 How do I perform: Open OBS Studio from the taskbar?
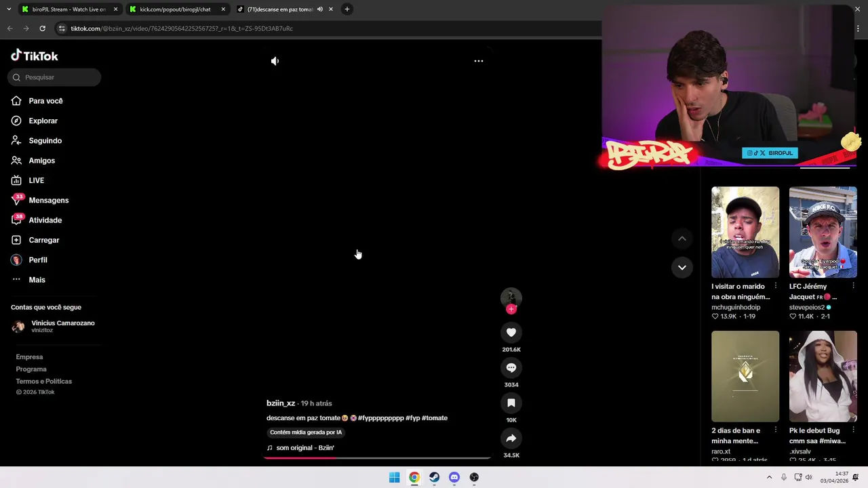click(474, 477)
